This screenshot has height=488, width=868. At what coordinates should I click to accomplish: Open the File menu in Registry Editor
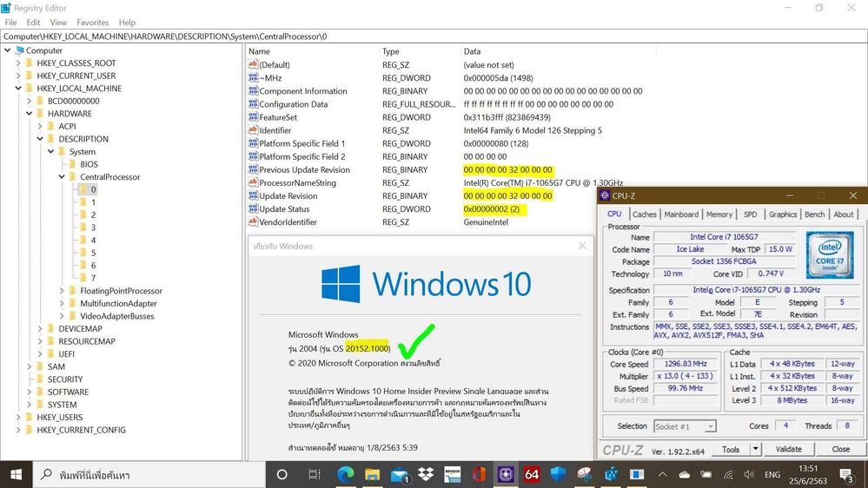point(10,22)
